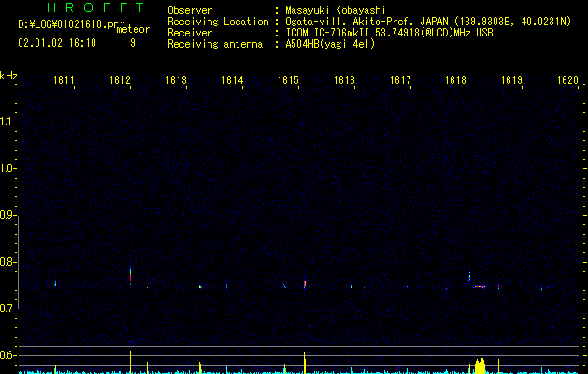
Task: Click the 'Receiving antenna' field label
Action: click(x=215, y=44)
